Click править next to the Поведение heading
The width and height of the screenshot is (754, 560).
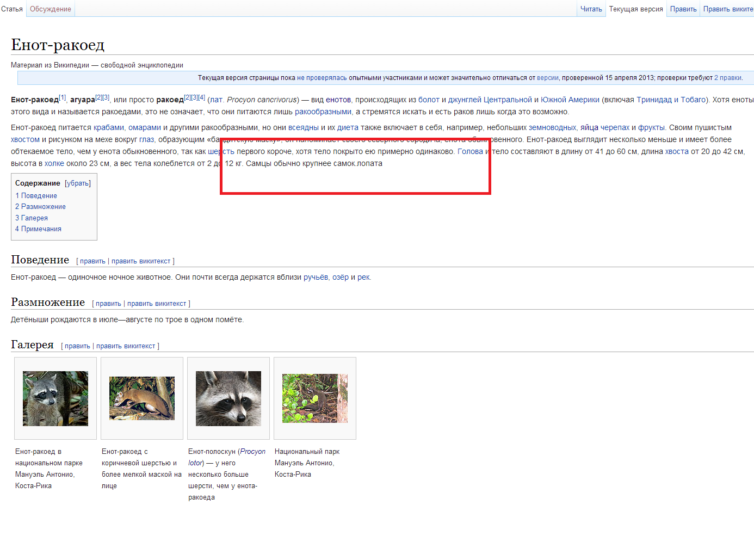tap(92, 261)
